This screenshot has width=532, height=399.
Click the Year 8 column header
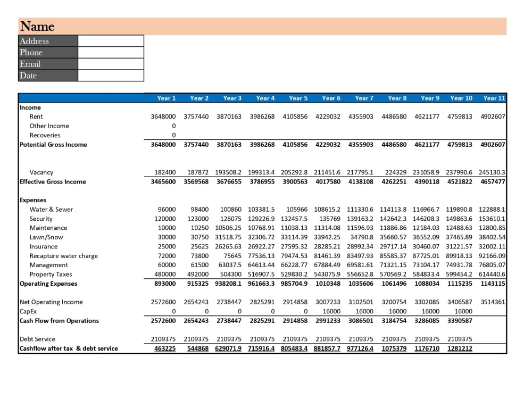397,98
